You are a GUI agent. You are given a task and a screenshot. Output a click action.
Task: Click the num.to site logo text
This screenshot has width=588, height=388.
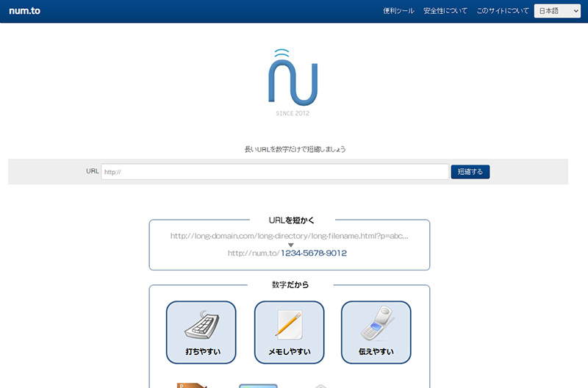24,11
